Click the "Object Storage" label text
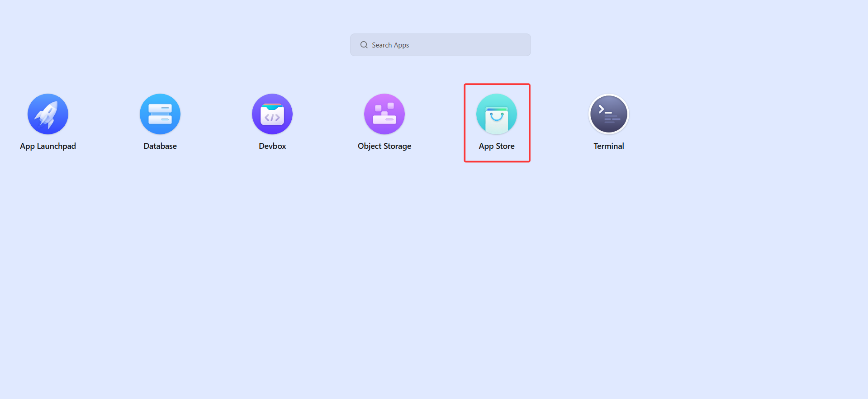Screen dimensions: 868x399 [384, 146]
